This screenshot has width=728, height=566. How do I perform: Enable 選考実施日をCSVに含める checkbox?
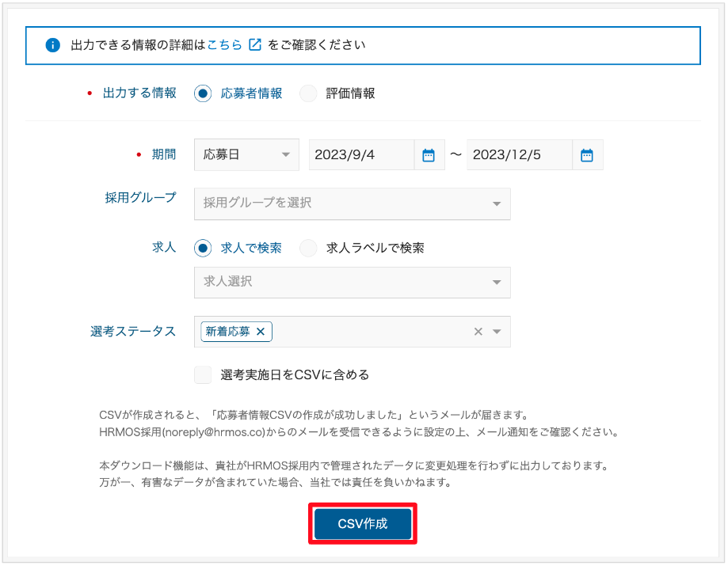203,374
